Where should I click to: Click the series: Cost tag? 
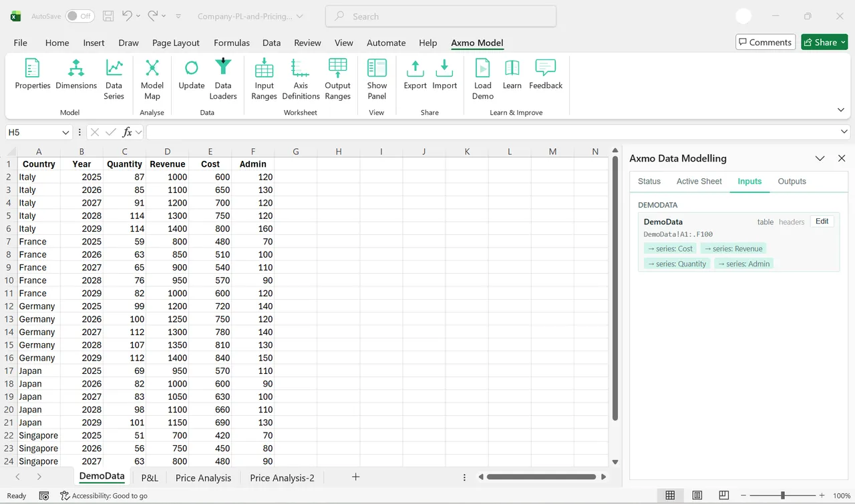click(x=671, y=248)
